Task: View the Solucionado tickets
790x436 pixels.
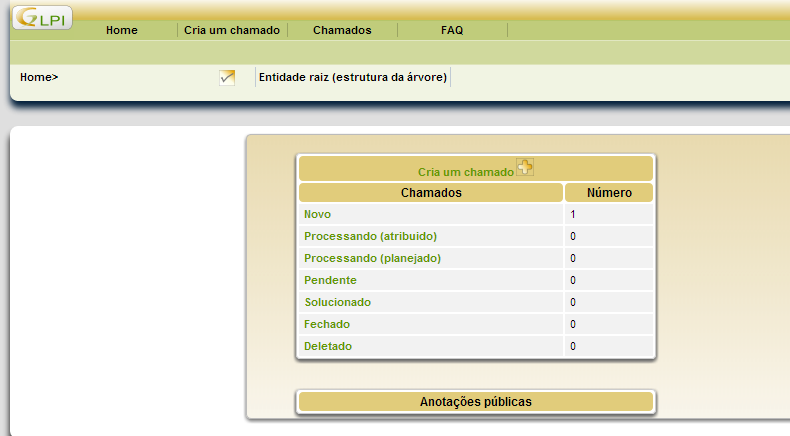Action: [337, 302]
